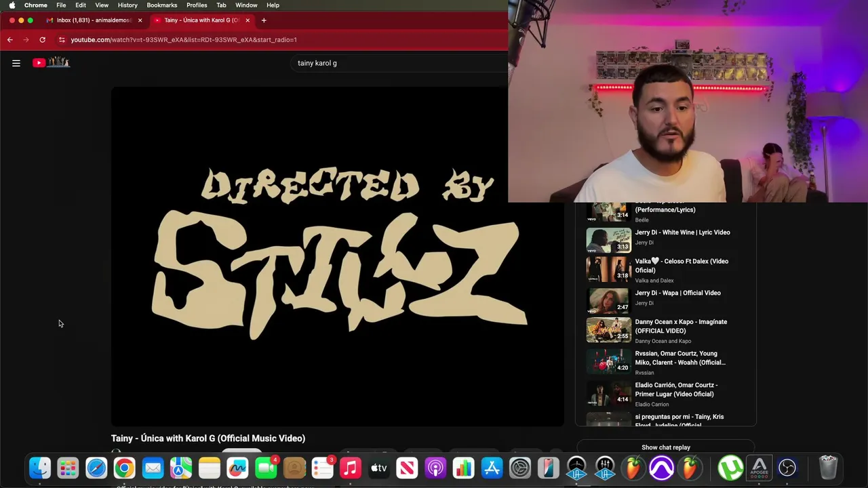
Task: Click the Chrome icon in the dock
Action: pyautogui.click(x=124, y=468)
